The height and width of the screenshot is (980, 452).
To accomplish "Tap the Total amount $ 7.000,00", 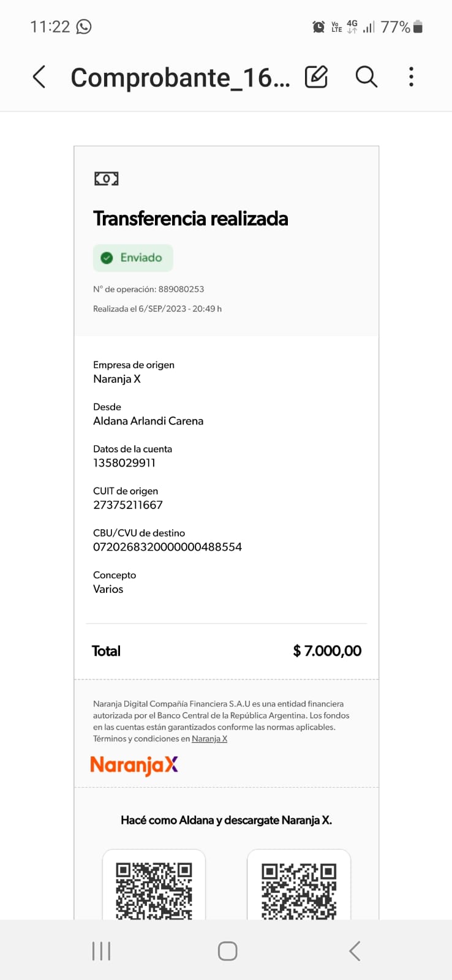I will [327, 650].
